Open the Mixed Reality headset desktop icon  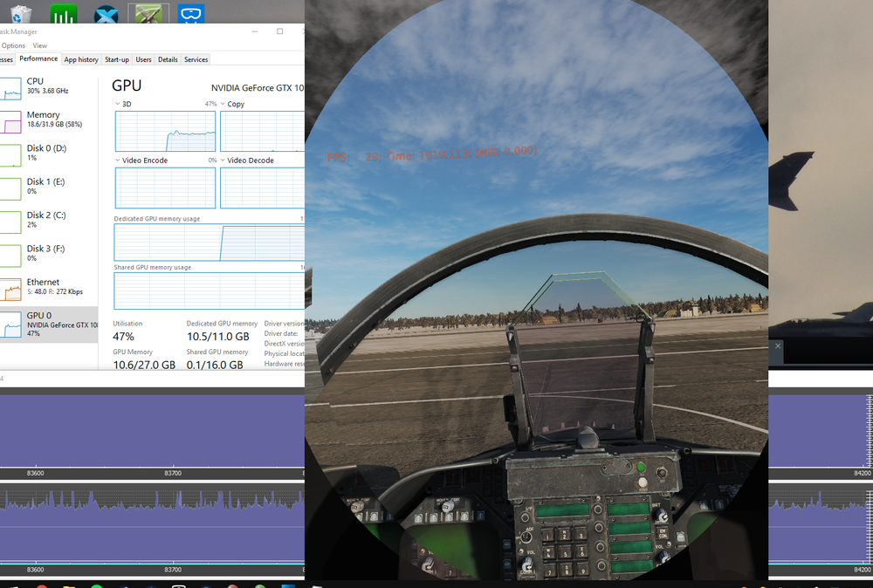tap(191, 13)
